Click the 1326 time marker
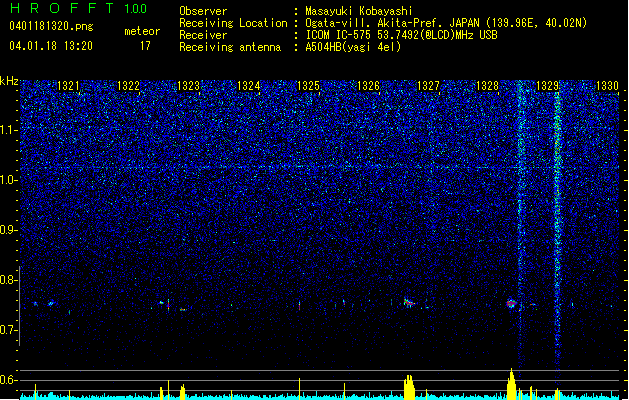This screenshot has height=400, width=629. (368, 86)
